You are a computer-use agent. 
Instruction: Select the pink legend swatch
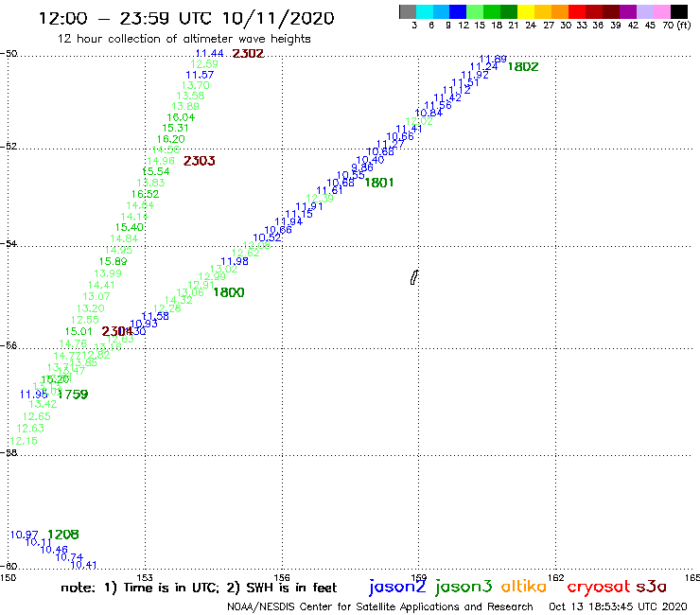tap(662, 11)
